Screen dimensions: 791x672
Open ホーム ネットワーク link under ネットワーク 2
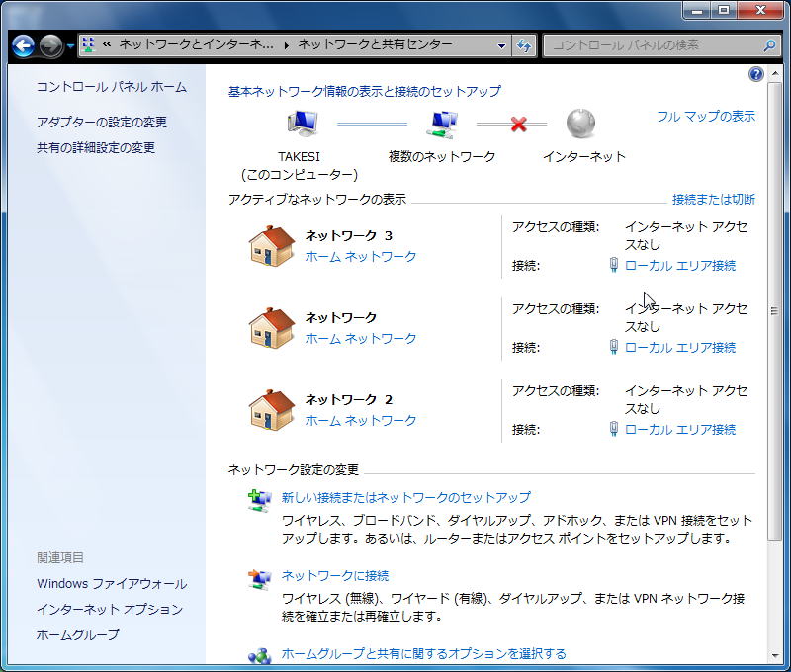click(361, 420)
